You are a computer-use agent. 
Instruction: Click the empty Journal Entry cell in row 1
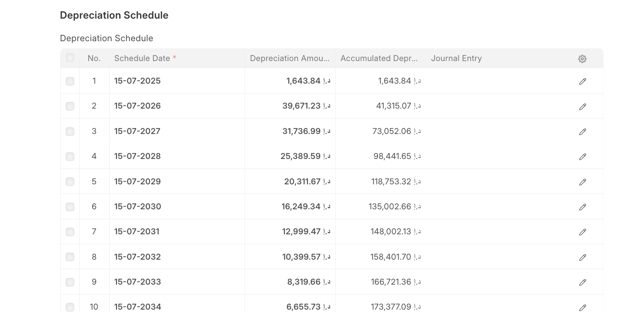(x=494, y=81)
